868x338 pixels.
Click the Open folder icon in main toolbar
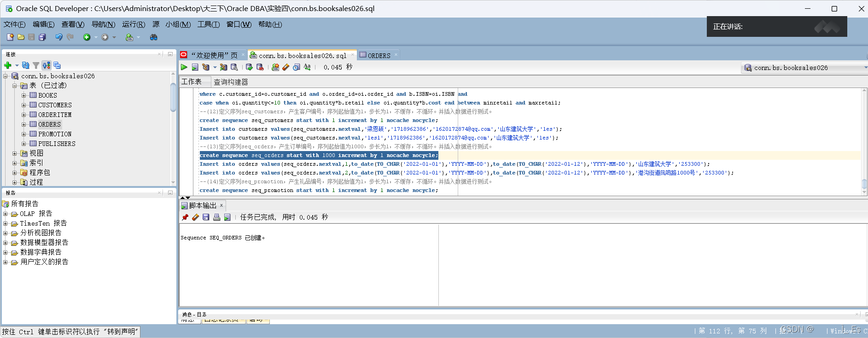(21, 37)
